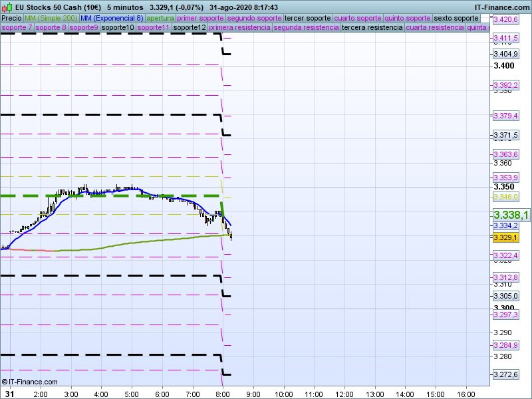Click the '5 minutos' timeframe in title
This screenshot has width=532, height=399.
[x=125, y=6]
